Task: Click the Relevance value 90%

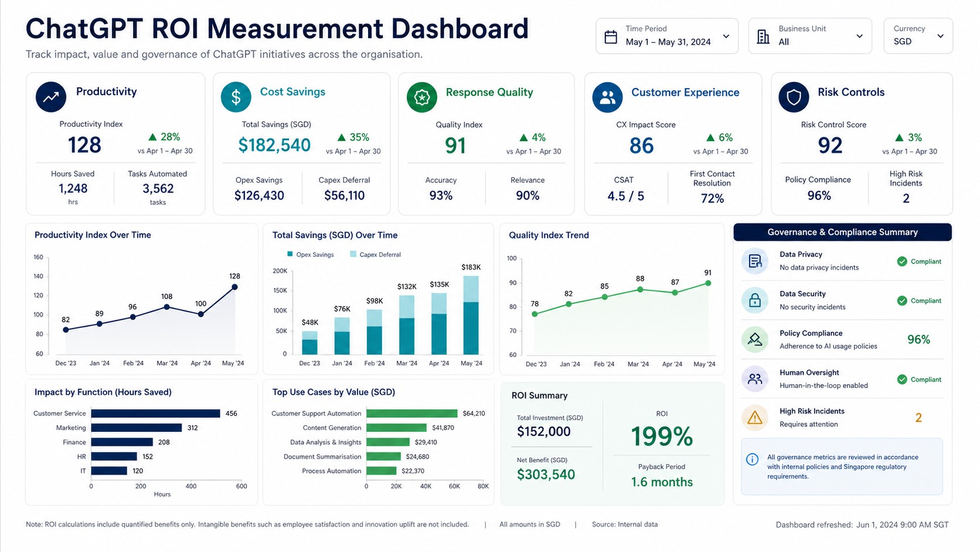Action: tap(528, 195)
